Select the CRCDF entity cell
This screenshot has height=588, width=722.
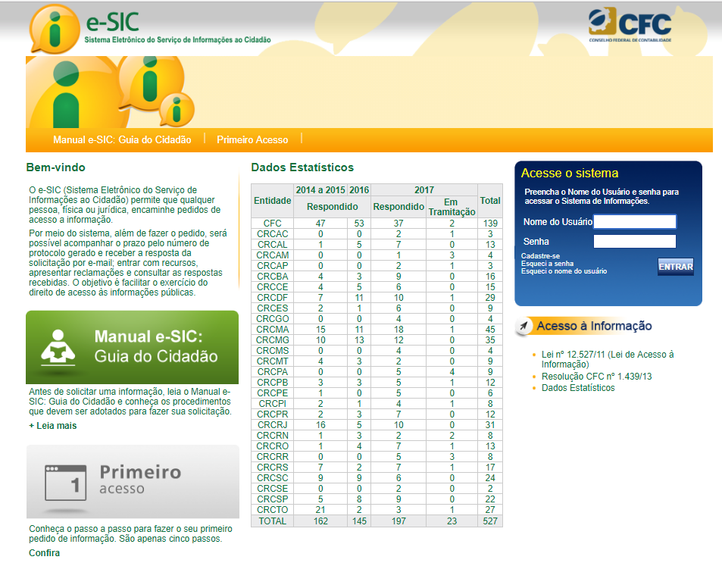click(x=273, y=298)
